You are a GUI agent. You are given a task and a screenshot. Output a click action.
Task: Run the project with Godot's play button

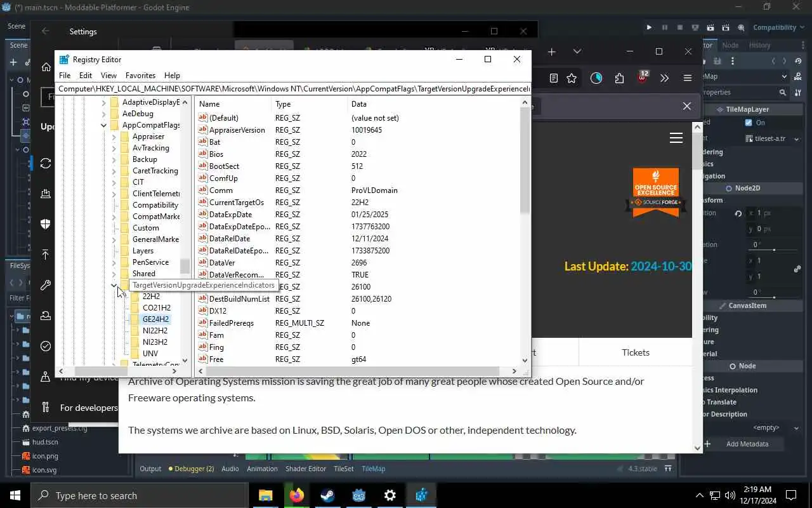(x=649, y=27)
